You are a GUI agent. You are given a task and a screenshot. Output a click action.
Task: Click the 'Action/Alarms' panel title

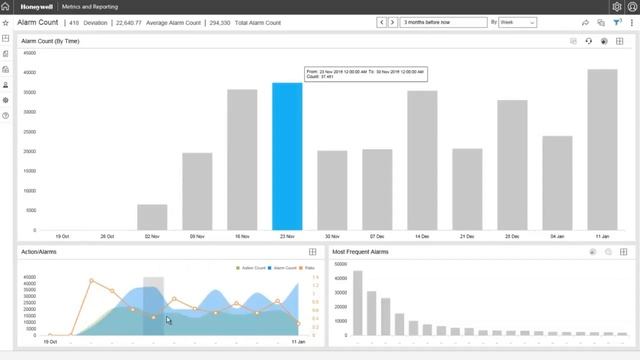tap(39, 252)
